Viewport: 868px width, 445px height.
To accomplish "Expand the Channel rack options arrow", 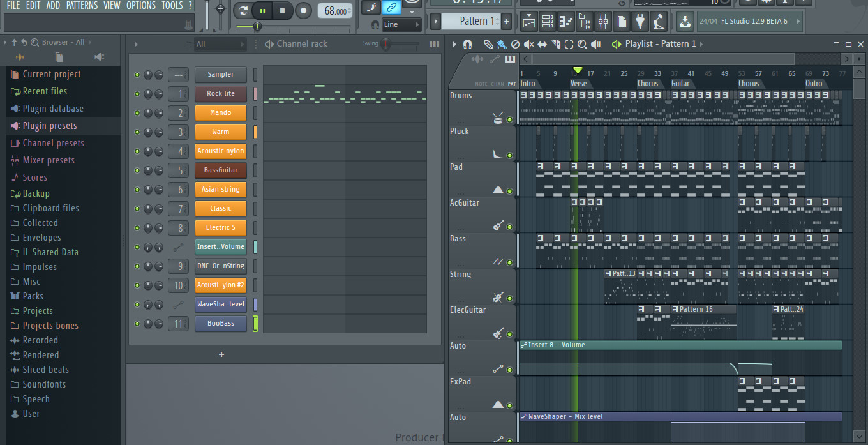I will [135, 44].
